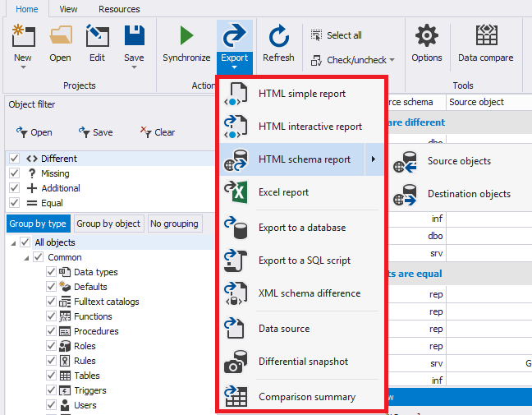Image resolution: width=532 pixels, height=415 pixels.
Task: Clear object filter via Clear icon
Action: tap(145, 131)
